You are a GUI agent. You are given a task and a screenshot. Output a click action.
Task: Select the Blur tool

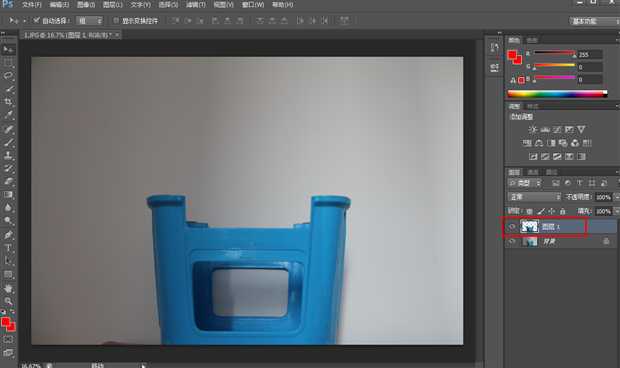click(8, 208)
